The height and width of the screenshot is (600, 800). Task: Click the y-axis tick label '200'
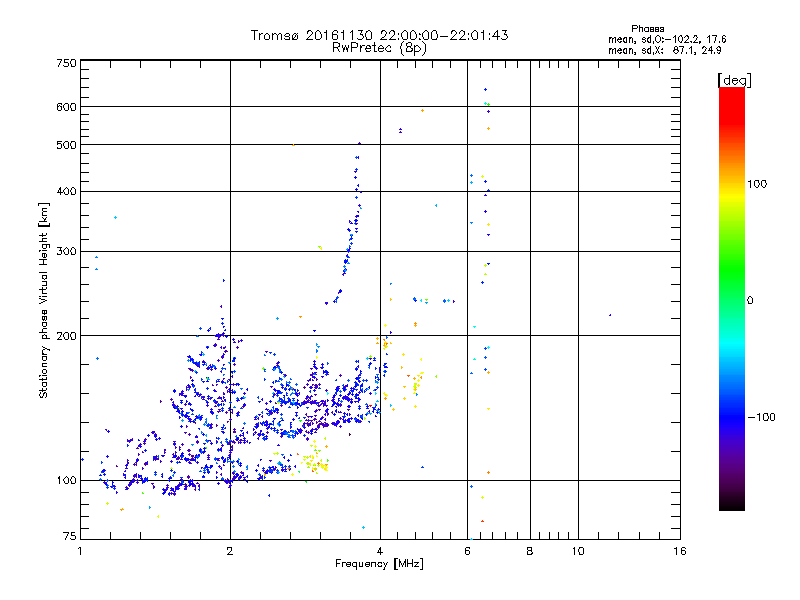pyautogui.click(x=66, y=336)
